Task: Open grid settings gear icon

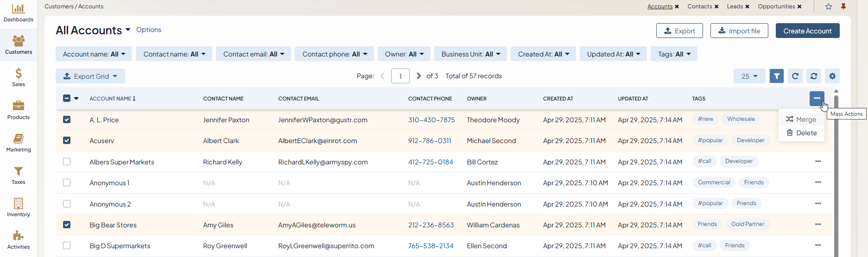Action: coord(832,76)
